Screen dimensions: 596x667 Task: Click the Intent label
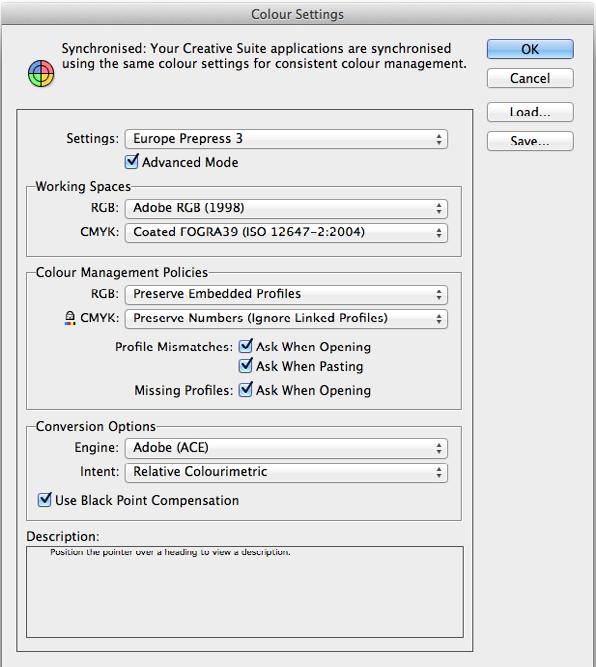point(100,471)
